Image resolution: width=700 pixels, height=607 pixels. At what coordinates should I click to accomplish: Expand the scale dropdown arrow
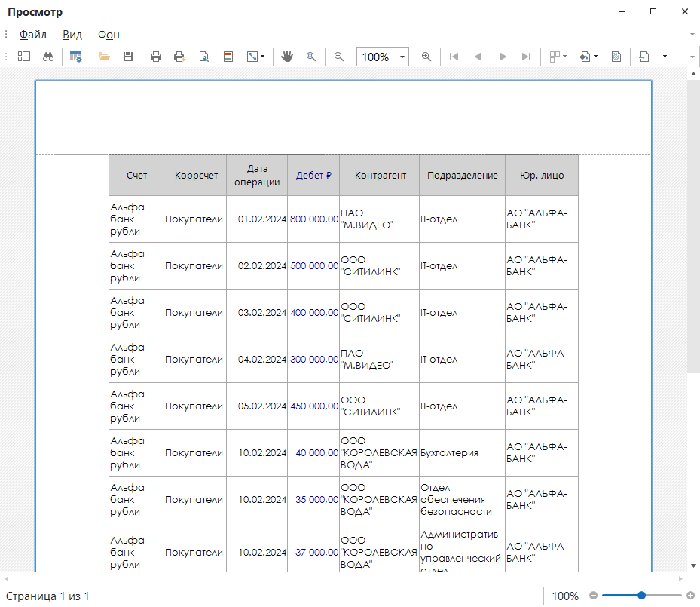tap(262, 57)
